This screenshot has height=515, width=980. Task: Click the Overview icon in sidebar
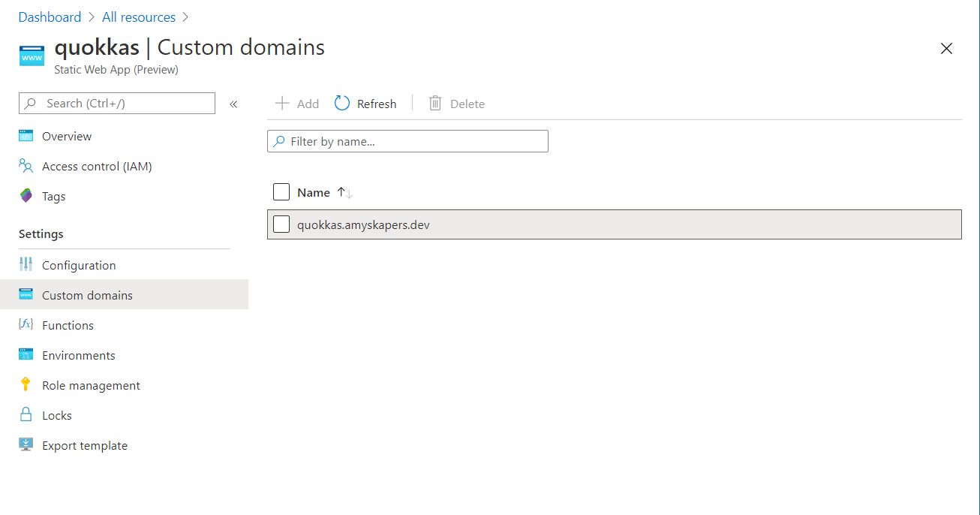pos(26,136)
